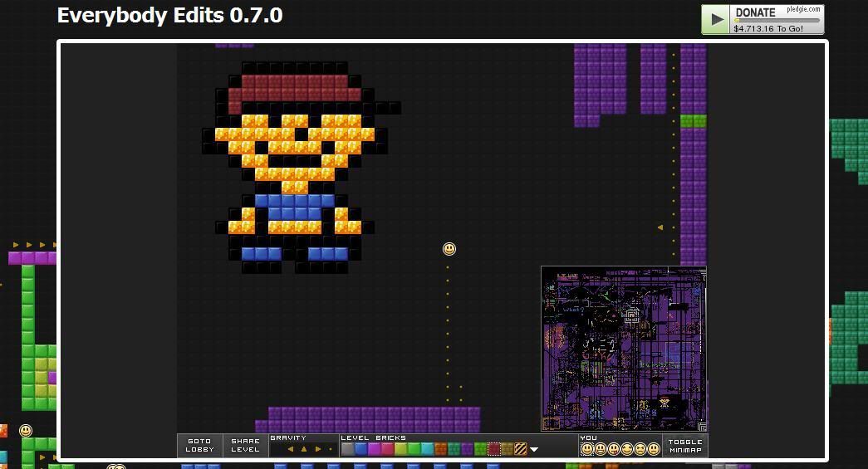Click the Donate play arrow icon

tap(716, 19)
